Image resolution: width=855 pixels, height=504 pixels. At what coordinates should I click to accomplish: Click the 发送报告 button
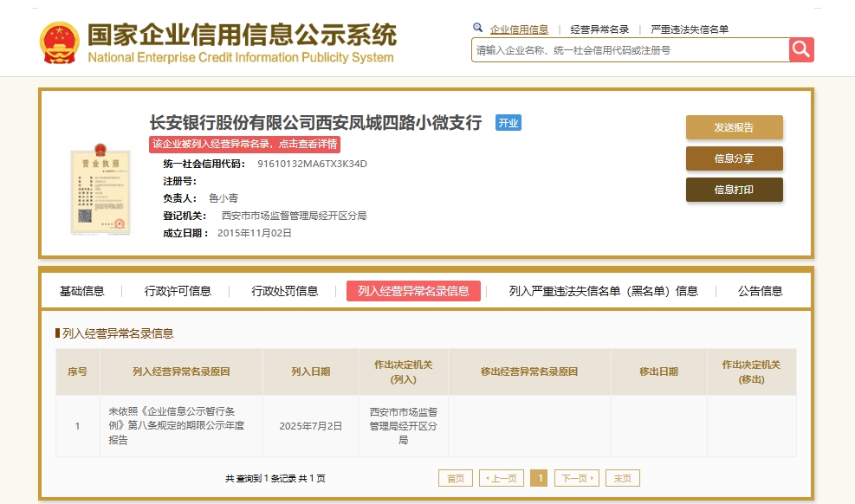pos(734,127)
